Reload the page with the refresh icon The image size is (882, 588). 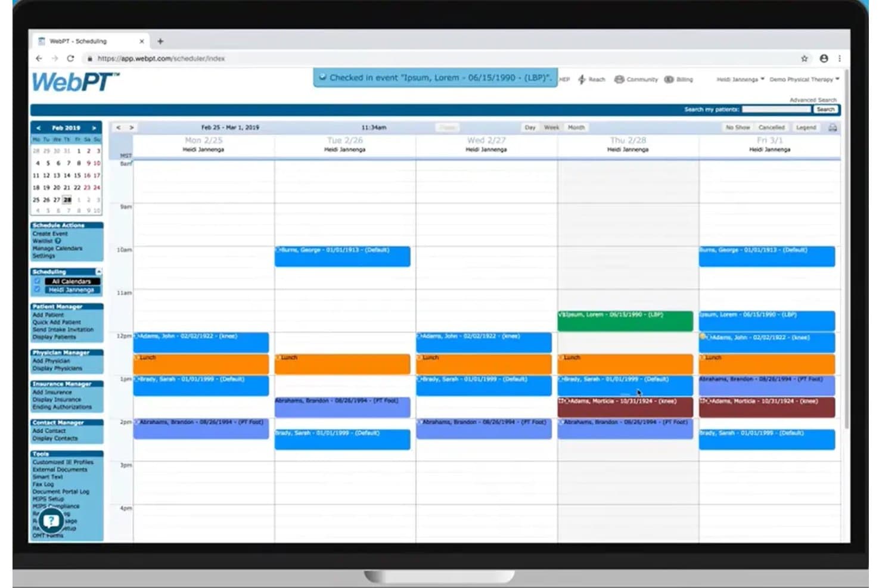click(x=70, y=58)
